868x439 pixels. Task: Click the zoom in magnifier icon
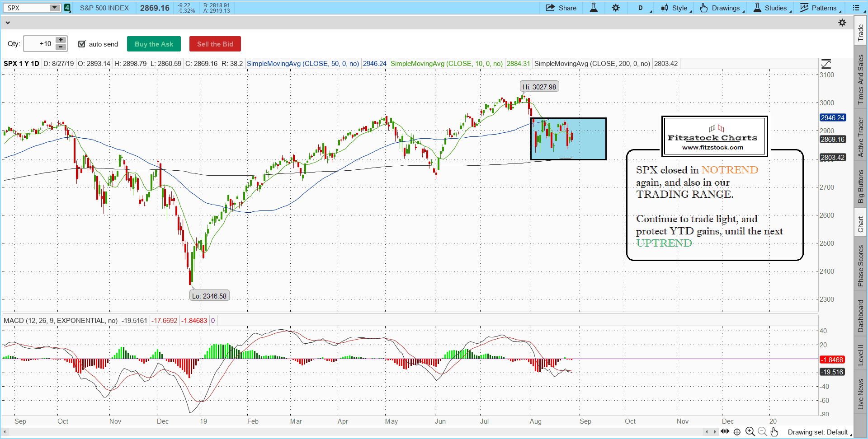pyautogui.click(x=750, y=432)
